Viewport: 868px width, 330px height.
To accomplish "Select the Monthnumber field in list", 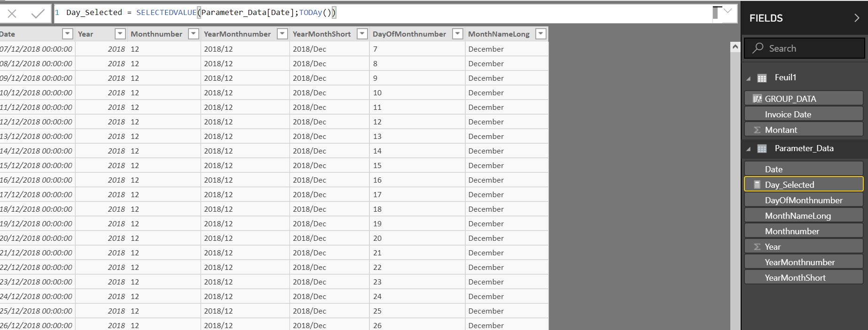I will point(804,231).
